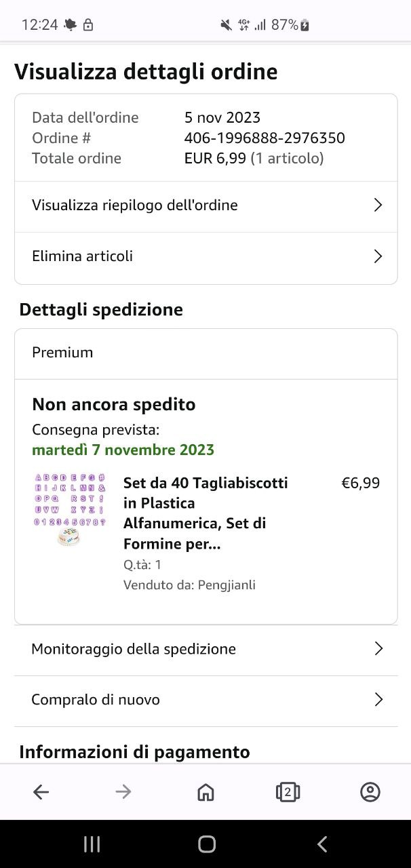The height and width of the screenshot is (868, 411).
Task: Open the profile account icon
Action: pyautogui.click(x=370, y=791)
